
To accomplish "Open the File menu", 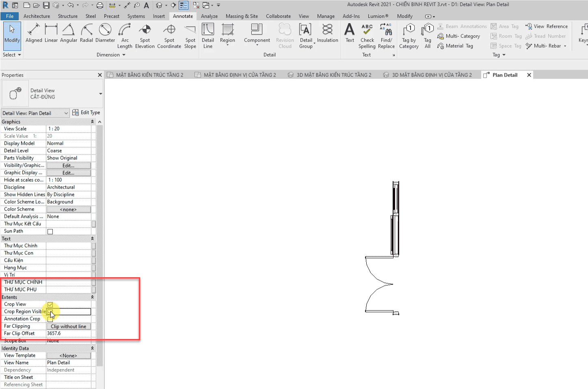I will click(10, 16).
